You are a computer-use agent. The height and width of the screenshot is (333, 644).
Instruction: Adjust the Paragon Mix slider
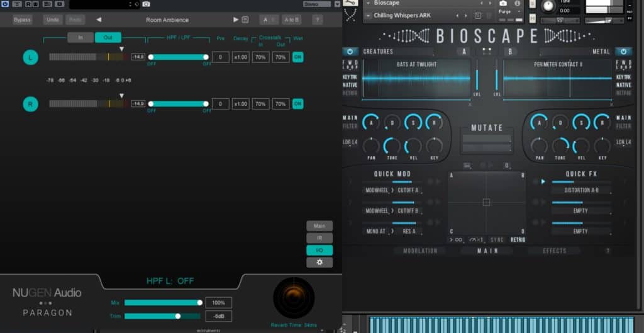tap(164, 303)
